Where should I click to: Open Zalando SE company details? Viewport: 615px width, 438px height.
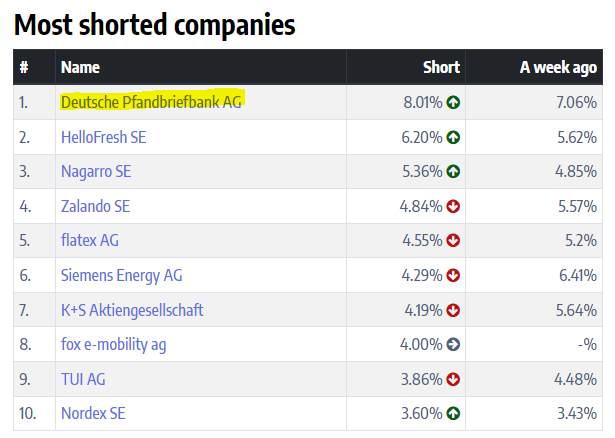[x=95, y=206]
